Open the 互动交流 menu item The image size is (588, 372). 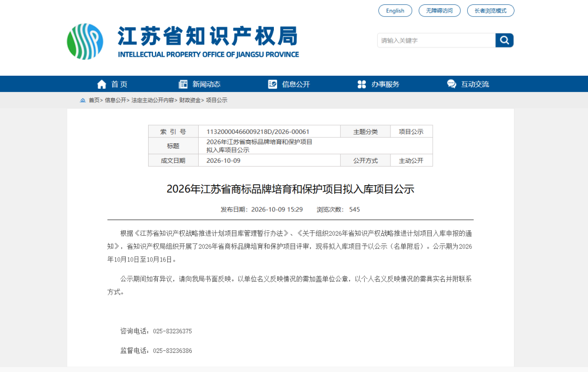pos(475,84)
